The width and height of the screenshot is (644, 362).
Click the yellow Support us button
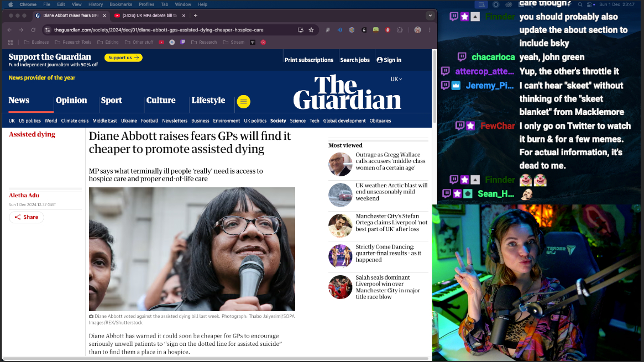(x=123, y=57)
